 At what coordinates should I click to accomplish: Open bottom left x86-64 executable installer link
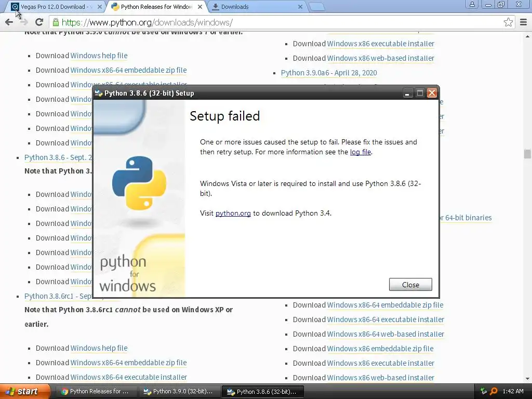tap(129, 377)
